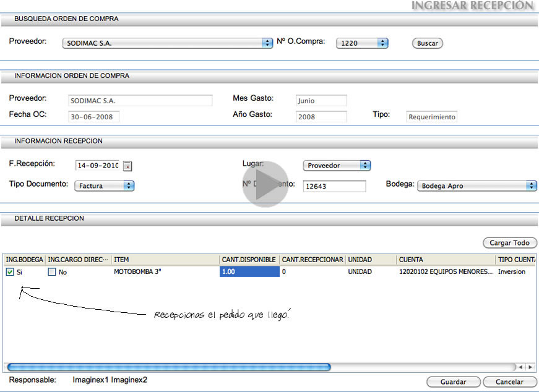
Task: Select the MOTOBOMBA 3" item cell
Action: click(165, 272)
